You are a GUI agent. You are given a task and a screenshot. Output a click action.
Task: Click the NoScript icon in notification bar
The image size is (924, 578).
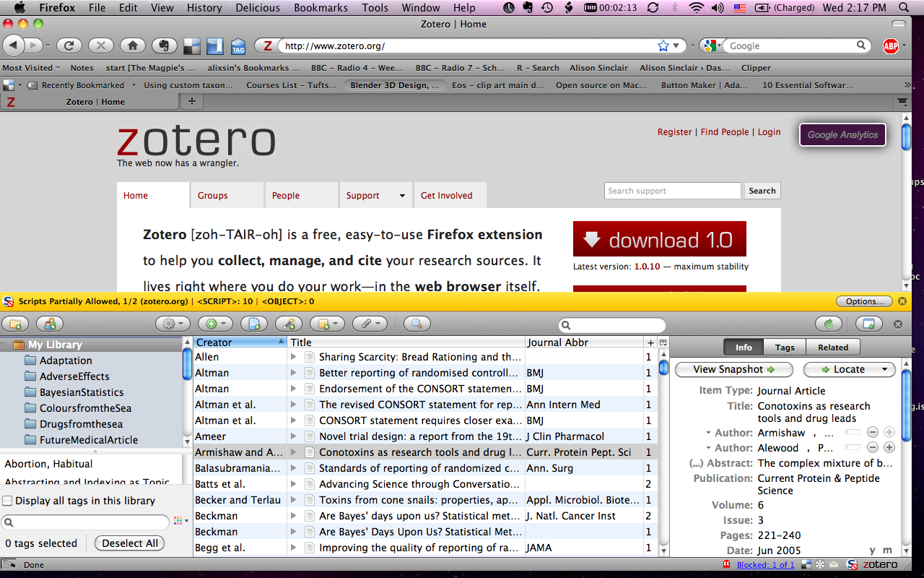pyautogui.click(x=9, y=301)
